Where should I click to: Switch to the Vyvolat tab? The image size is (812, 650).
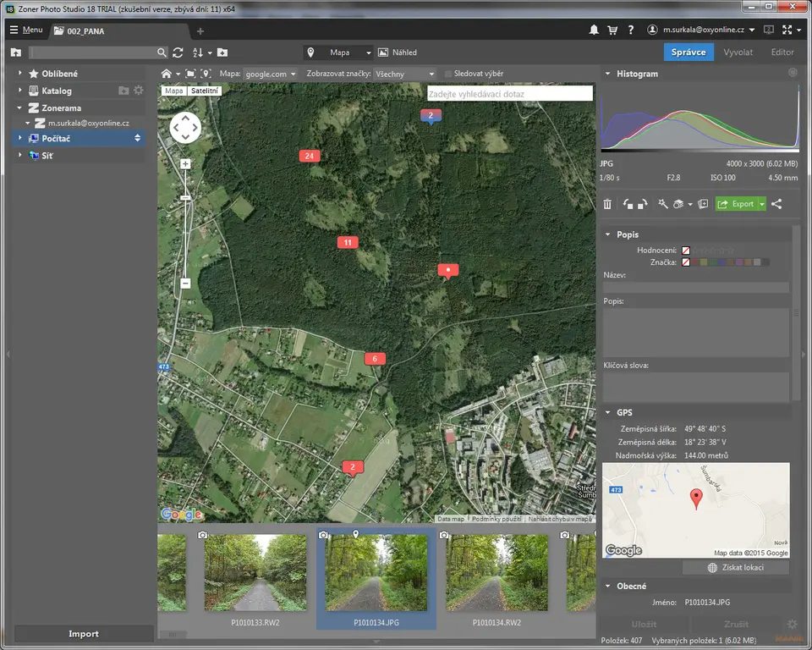(x=738, y=52)
